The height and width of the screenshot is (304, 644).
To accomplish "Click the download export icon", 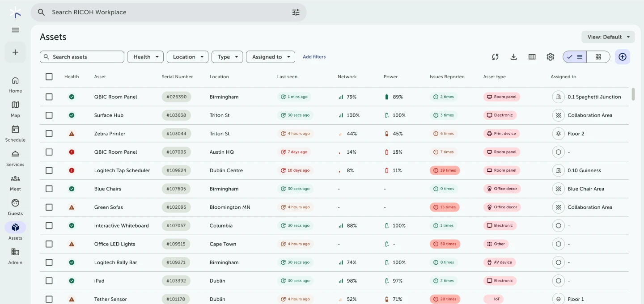I will click(x=513, y=57).
